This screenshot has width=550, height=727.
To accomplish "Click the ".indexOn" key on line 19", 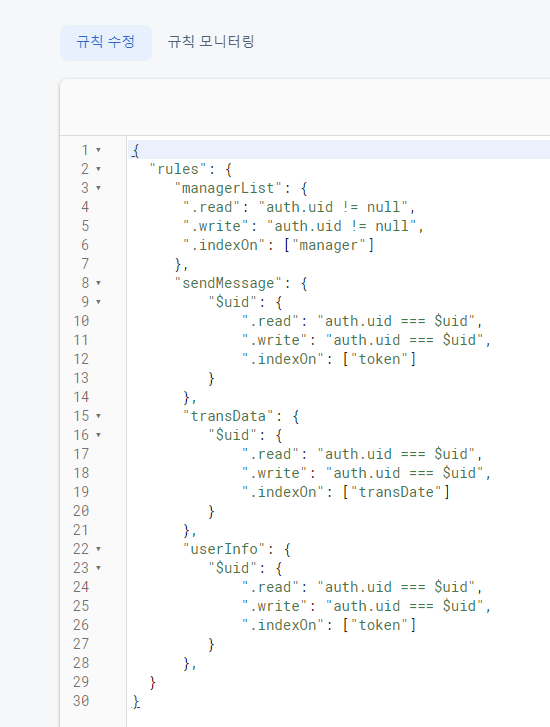I will coord(283,492).
